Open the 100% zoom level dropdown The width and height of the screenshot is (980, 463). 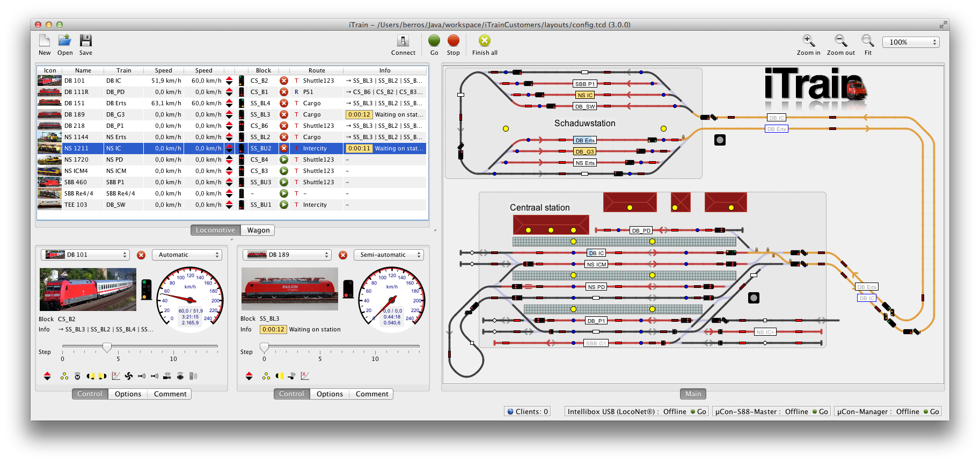tap(912, 42)
